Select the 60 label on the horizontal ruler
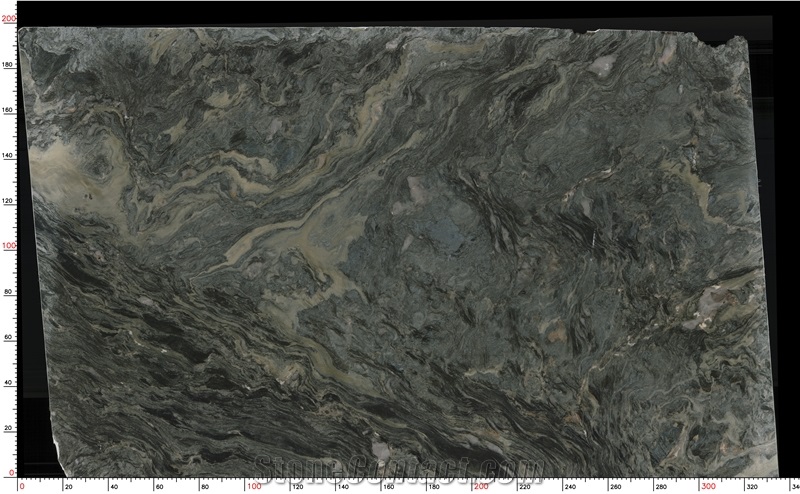Screen dimensions: 800x494 click(x=160, y=487)
